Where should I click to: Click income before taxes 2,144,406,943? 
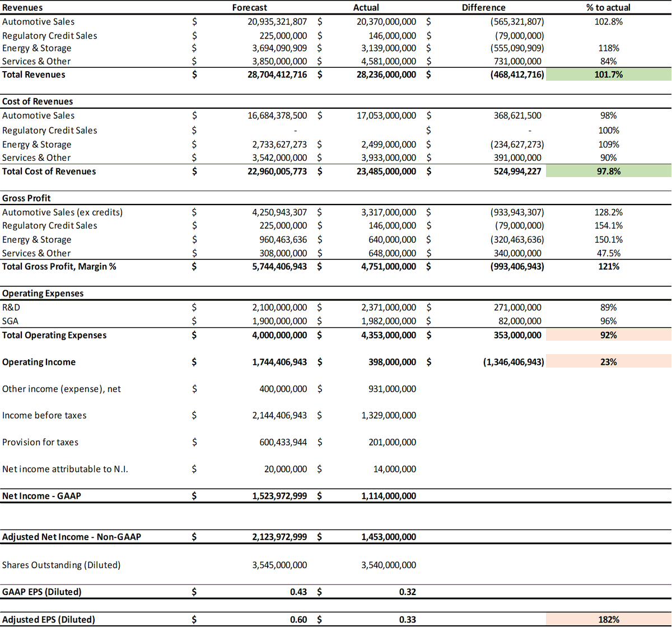(x=279, y=415)
